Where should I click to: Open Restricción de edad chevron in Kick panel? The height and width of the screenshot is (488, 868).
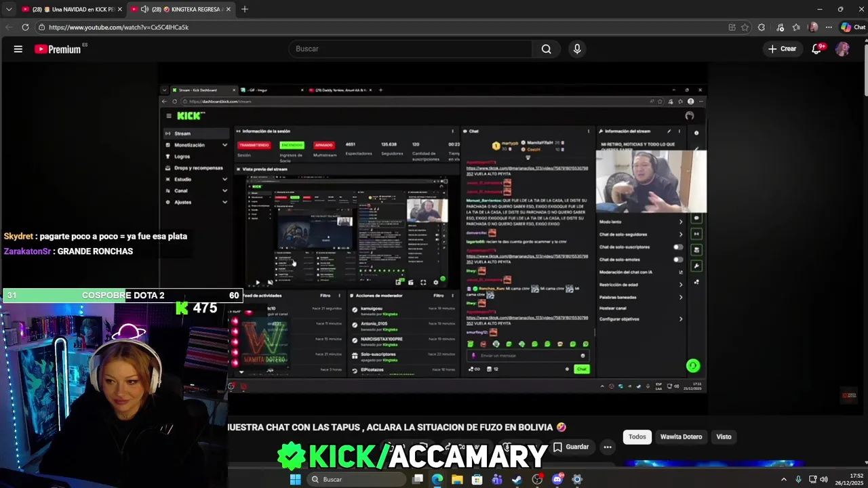pos(681,285)
